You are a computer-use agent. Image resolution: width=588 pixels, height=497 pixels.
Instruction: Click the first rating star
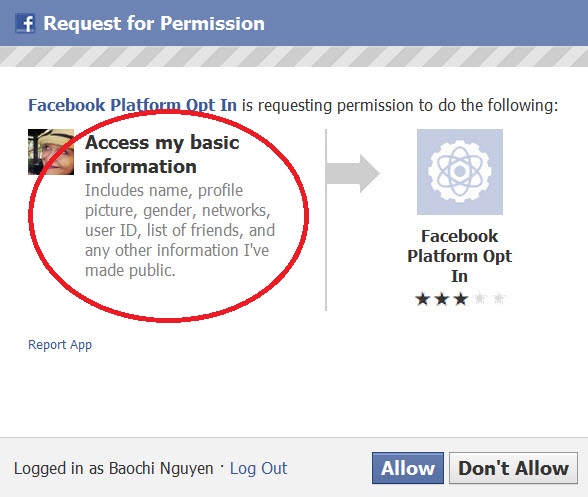[423, 299]
